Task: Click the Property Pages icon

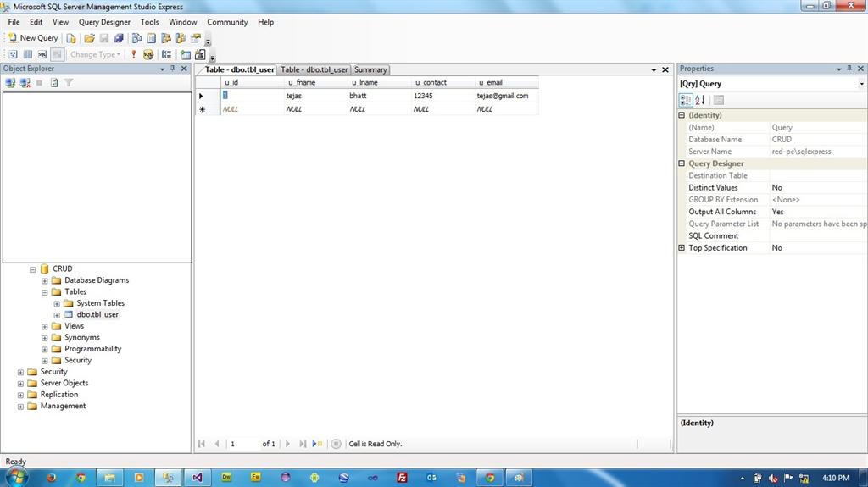Action: [719, 100]
